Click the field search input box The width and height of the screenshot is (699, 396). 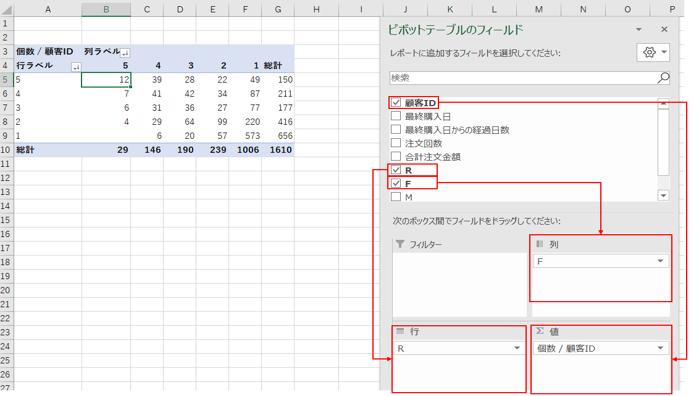(x=524, y=78)
